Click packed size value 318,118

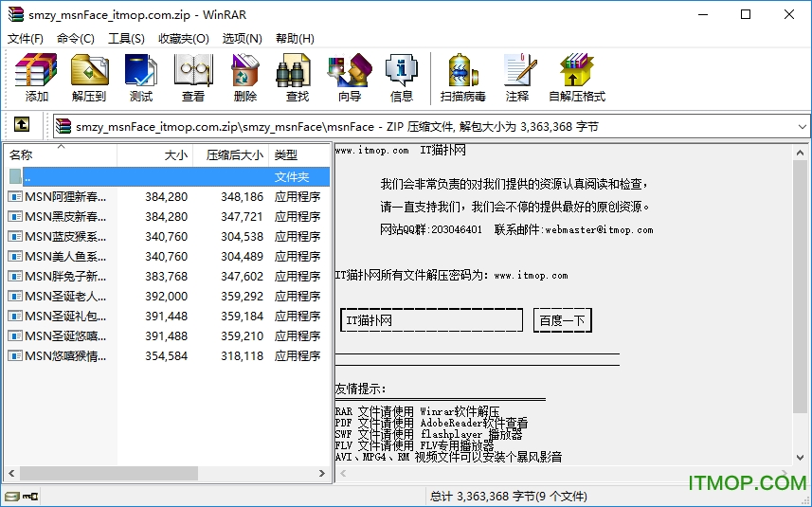click(x=242, y=355)
